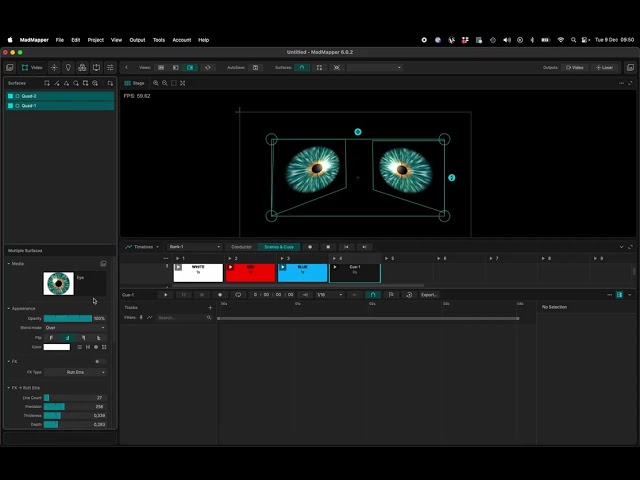Toggle the Surfaces magnet snapping icon

(x=302, y=67)
